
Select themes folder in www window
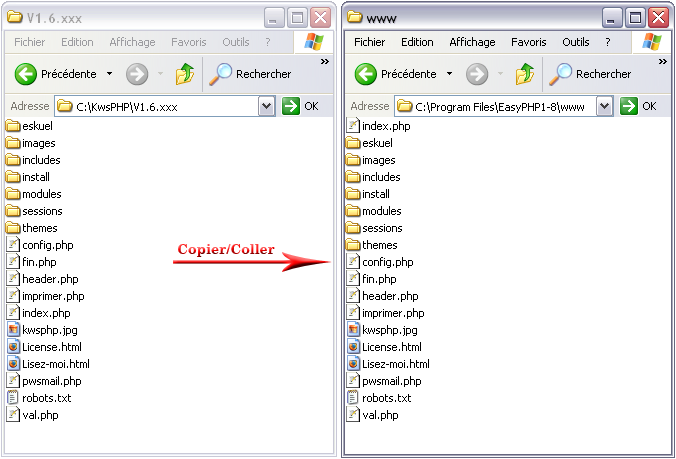pyautogui.click(x=372, y=245)
